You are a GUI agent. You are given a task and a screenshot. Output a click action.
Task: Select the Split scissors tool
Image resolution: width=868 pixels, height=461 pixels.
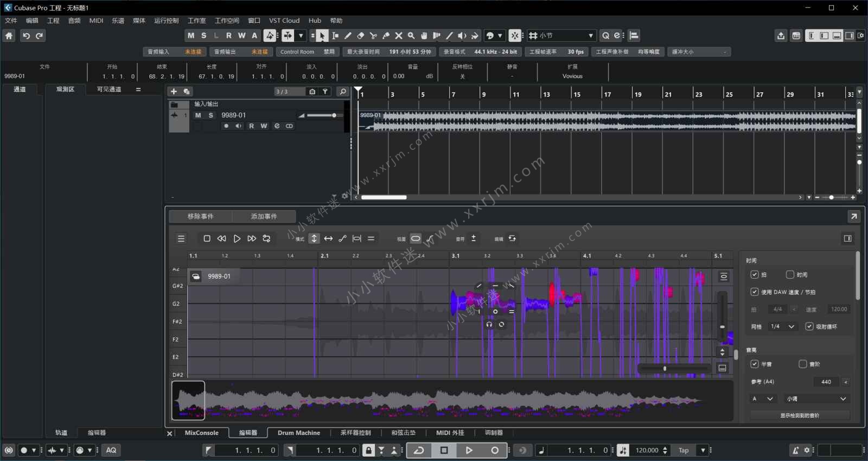373,36
